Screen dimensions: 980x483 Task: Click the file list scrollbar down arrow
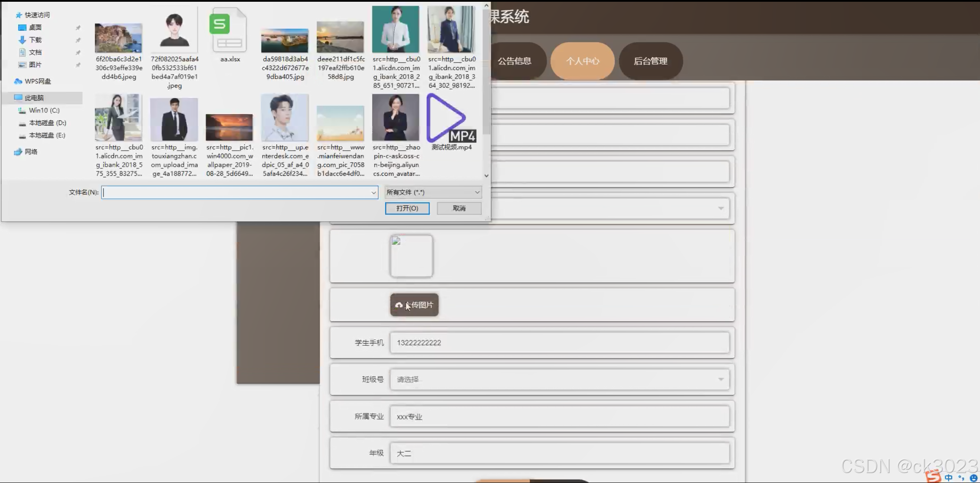point(486,176)
